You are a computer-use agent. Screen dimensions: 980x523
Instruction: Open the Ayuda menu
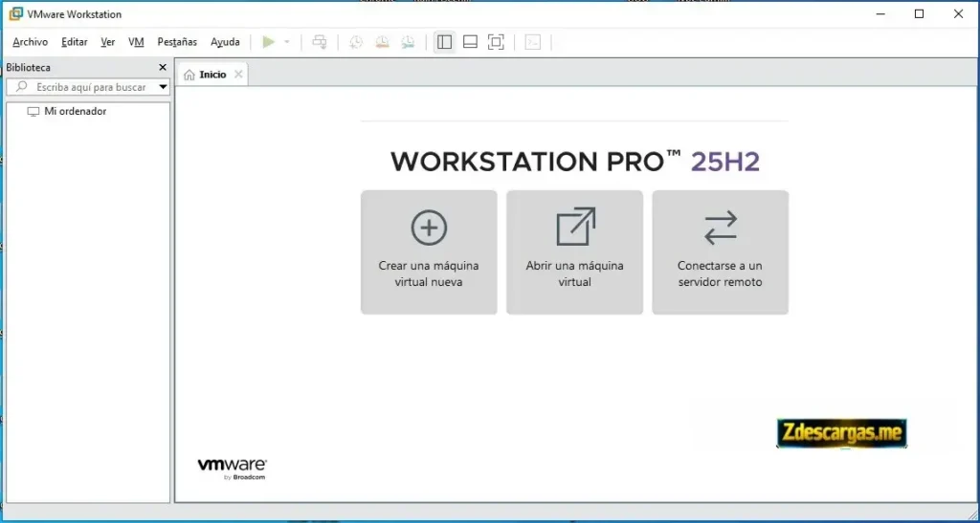225,42
